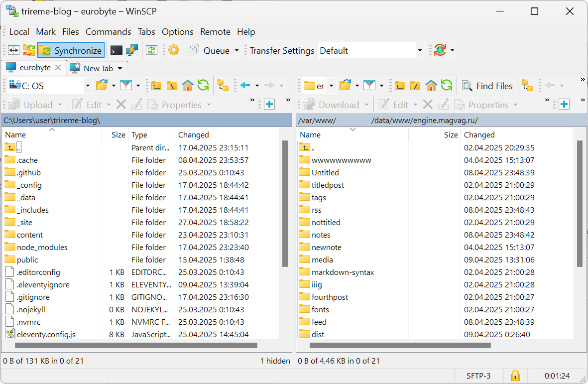Expand the local toolbar overflow chevron
The width and height of the screenshot is (588, 384).
click(252, 100)
